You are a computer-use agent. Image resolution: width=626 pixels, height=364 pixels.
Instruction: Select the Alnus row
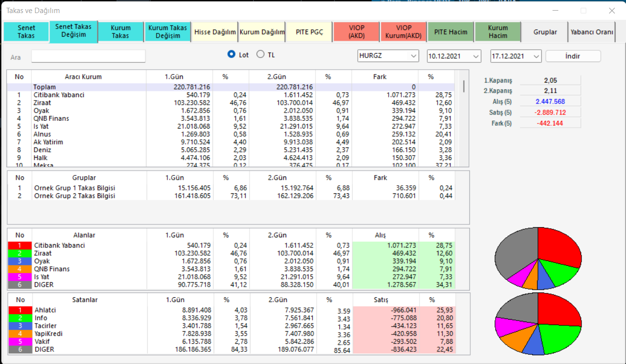(x=231, y=134)
